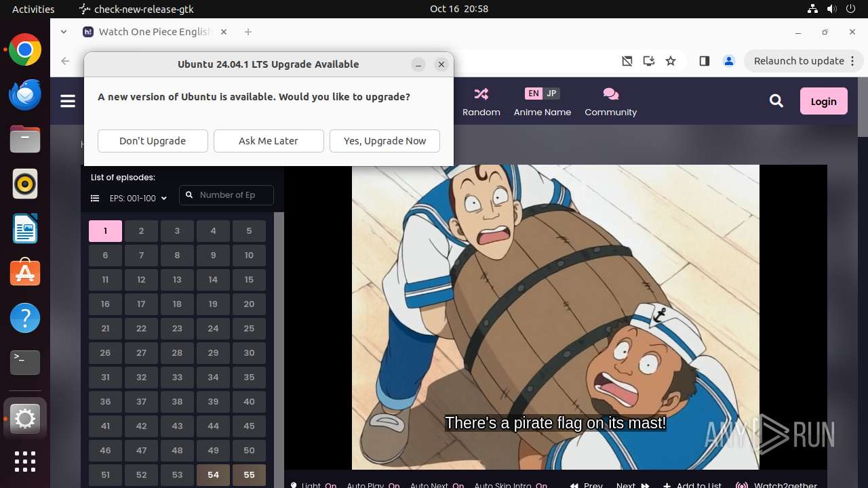Click the Ask Me Later button

[x=269, y=141]
